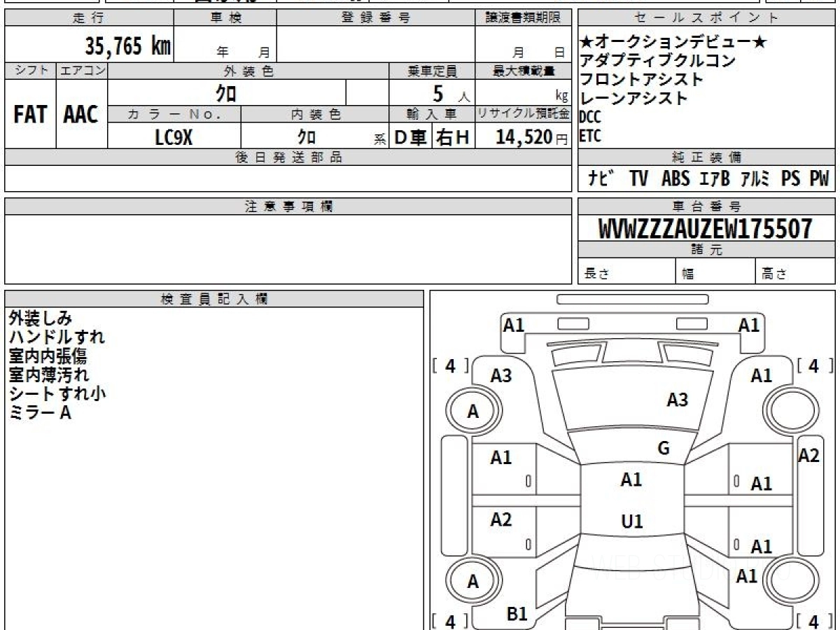Click the リサイクル預託金 header

pyautogui.click(x=523, y=115)
